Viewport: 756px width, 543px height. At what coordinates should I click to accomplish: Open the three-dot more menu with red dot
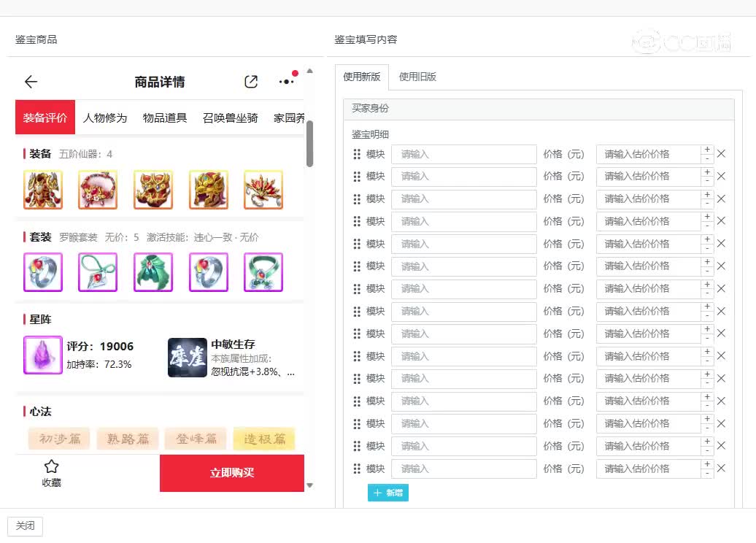point(288,80)
